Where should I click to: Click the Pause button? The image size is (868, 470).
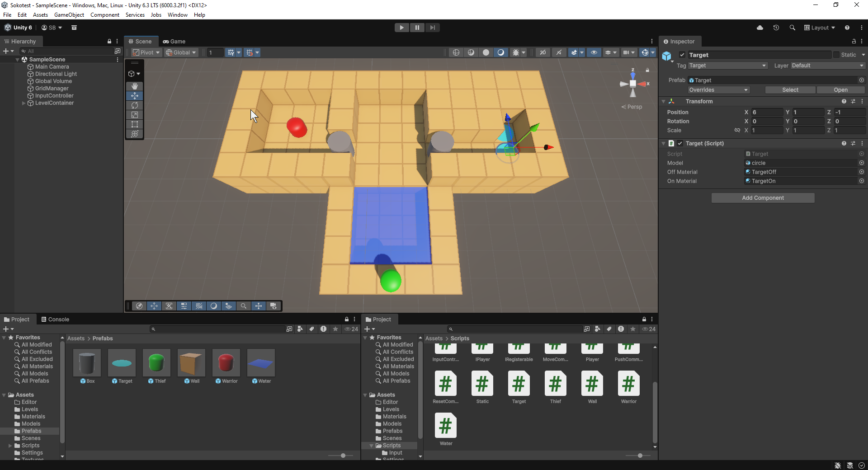coord(417,28)
